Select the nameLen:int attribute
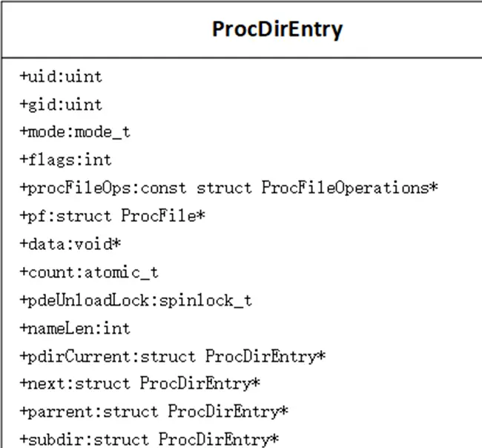 click(75, 329)
